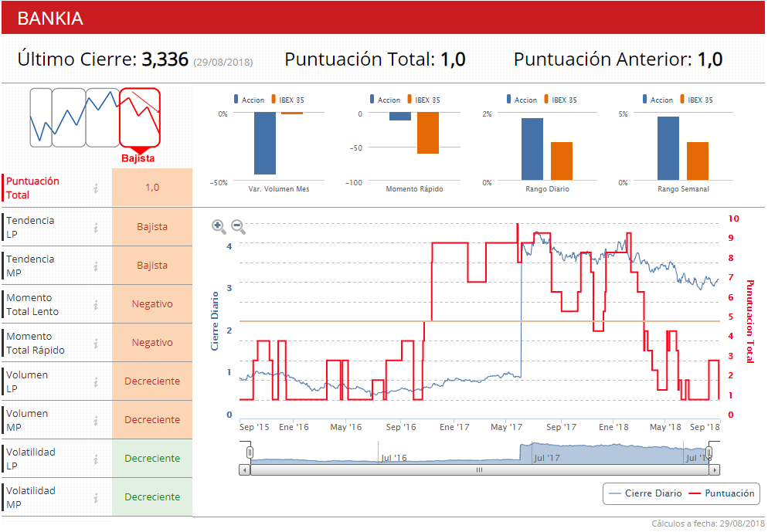Click the navigator scrollbar thumb
The image size is (768, 532).
click(480, 470)
